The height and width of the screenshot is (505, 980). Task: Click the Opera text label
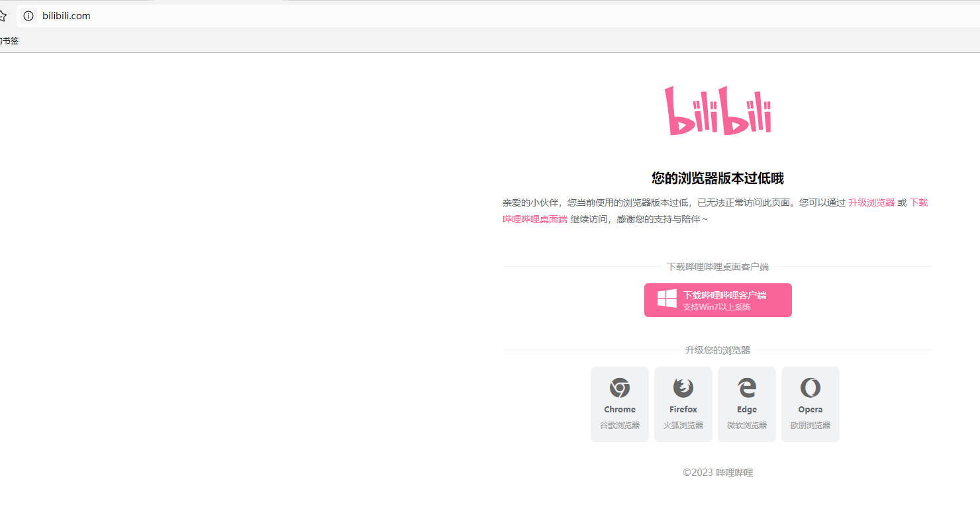pyautogui.click(x=810, y=410)
